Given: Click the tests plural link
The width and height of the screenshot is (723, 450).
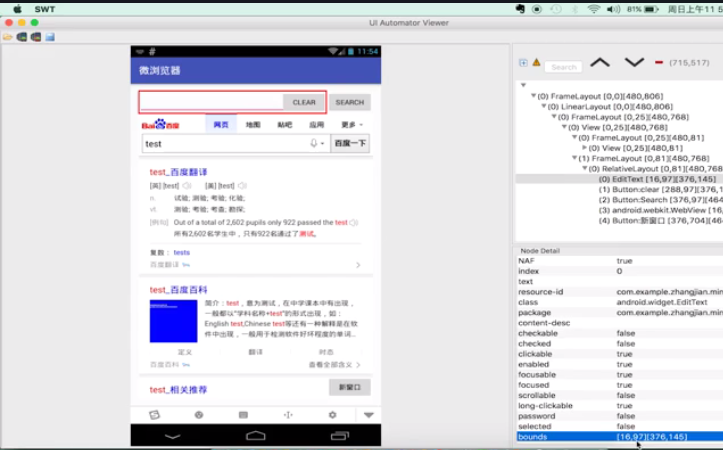Looking at the screenshot, I should coord(182,253).
